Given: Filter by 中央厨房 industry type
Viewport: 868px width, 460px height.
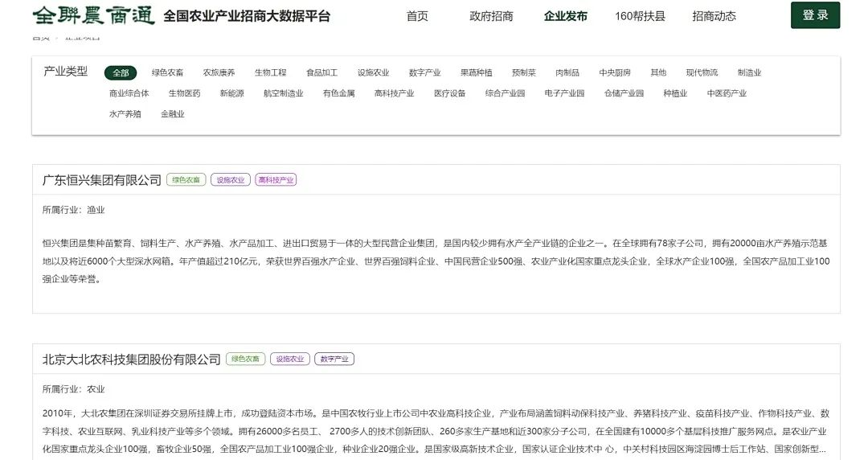Looking at the screenshot, I should (x=615, y=72).
